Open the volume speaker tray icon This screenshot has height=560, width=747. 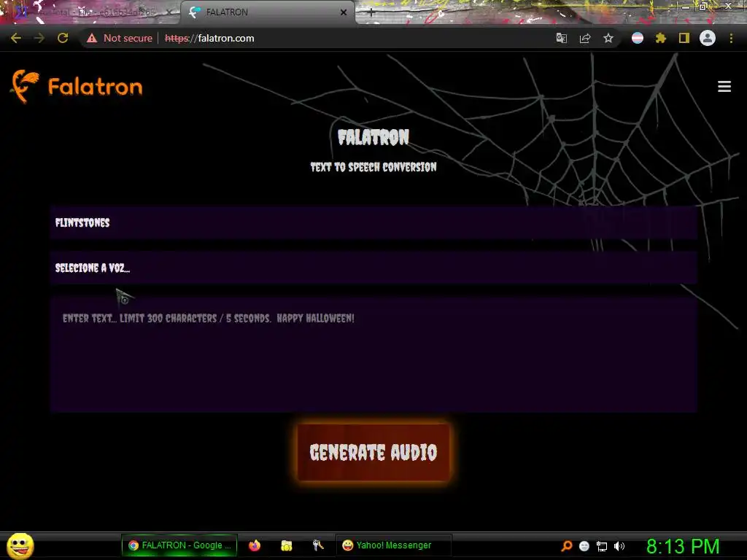click(x=619, y=546)
